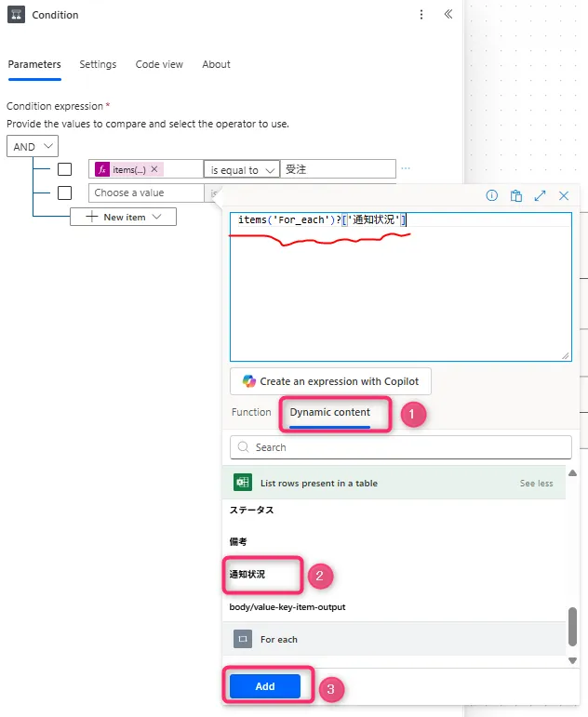Image resolution: width=588 pixels, height=717 pixels.
Task: Click the dynamic content Search field
Action: point(400,447)
